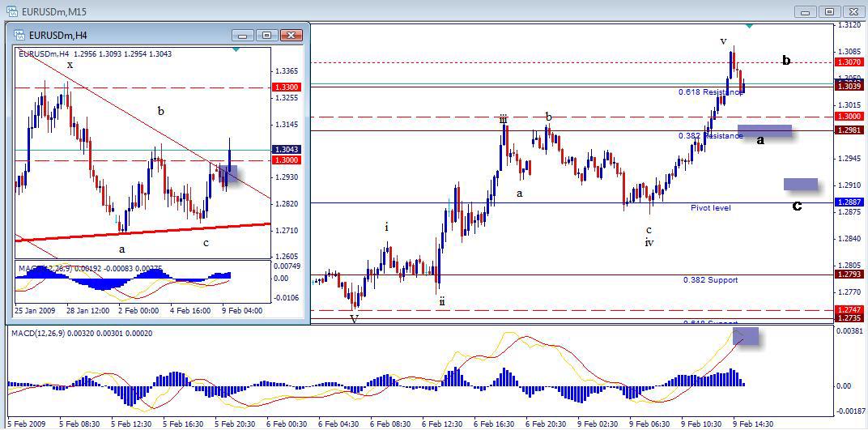The width and height of the screenshot is (868, 430).
Task: Click the '9 Feb 14:30' time axis label
Action: pyautogui.click(x=753, y=423)
